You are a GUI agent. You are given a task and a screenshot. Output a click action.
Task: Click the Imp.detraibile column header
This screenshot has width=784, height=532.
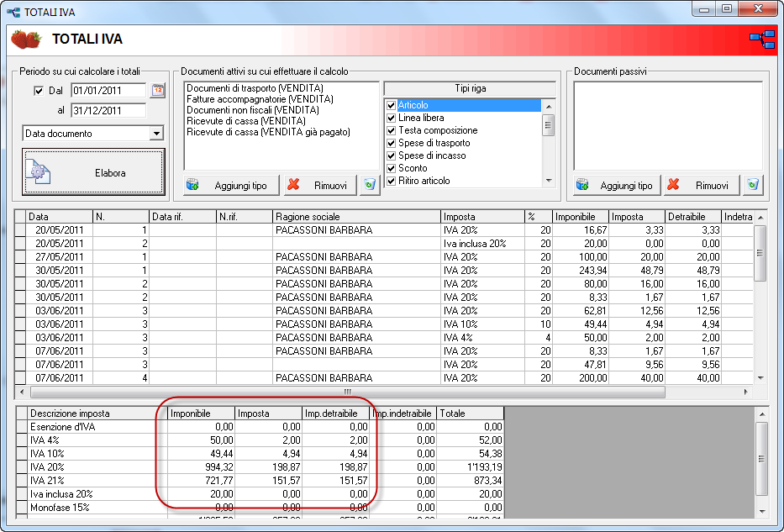tap(336, 413)
